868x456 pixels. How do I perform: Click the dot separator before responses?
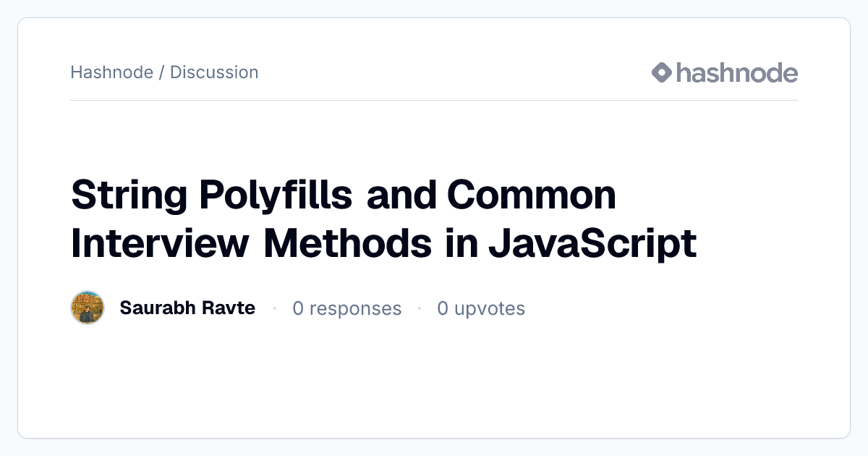pyautogui.click(x=274, y=308)
